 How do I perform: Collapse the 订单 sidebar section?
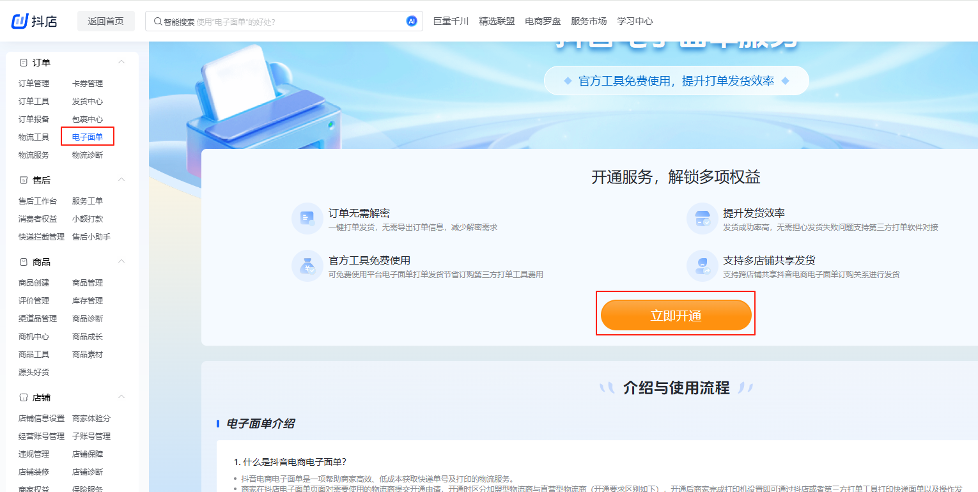tap(122, 62)
